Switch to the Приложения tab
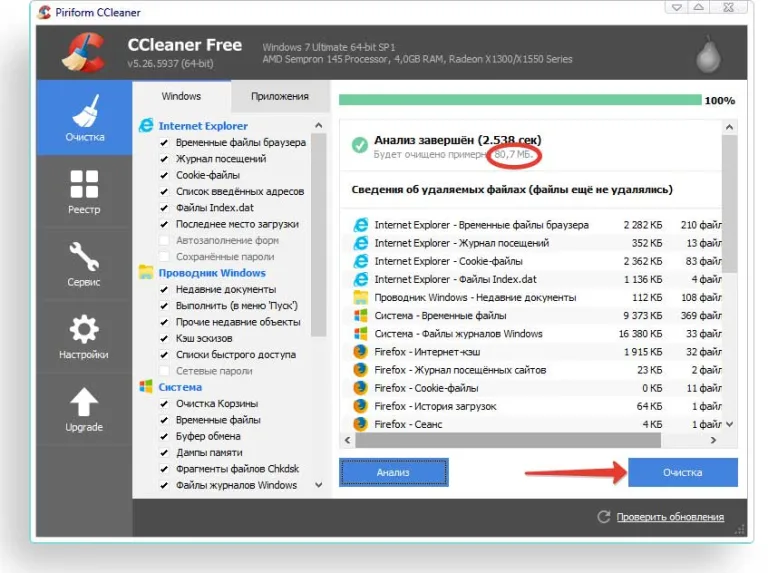Viewport: 768px width, 573px height. (280, 96)
